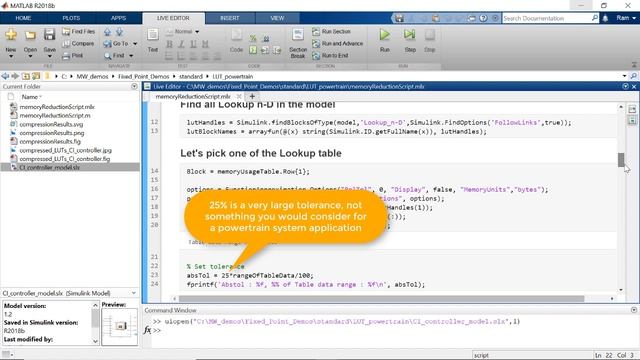Click the Save floppy disk icon

point(49,35)
